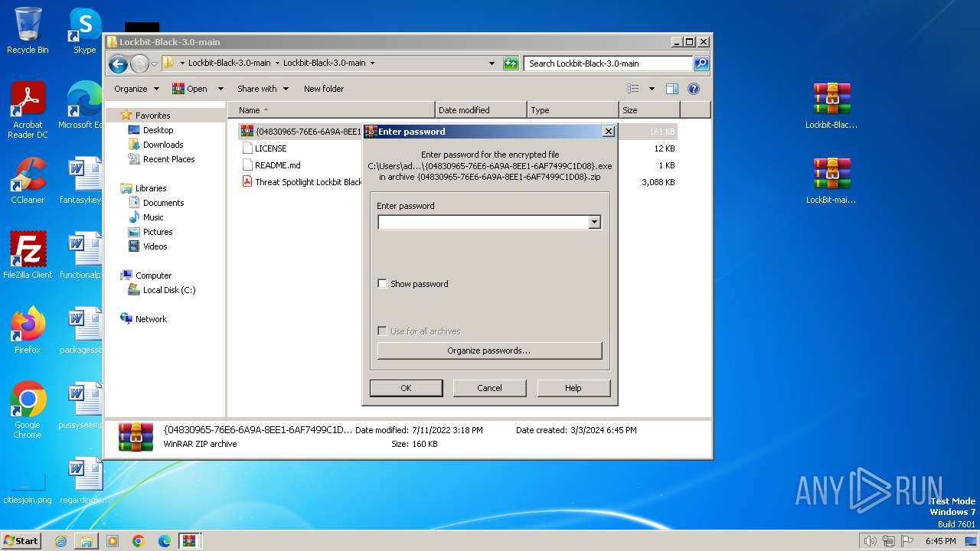The height and width of the screenshot is (551, 980).
Task: Toggle the preview pane icon
Action: tap(671, 89)
